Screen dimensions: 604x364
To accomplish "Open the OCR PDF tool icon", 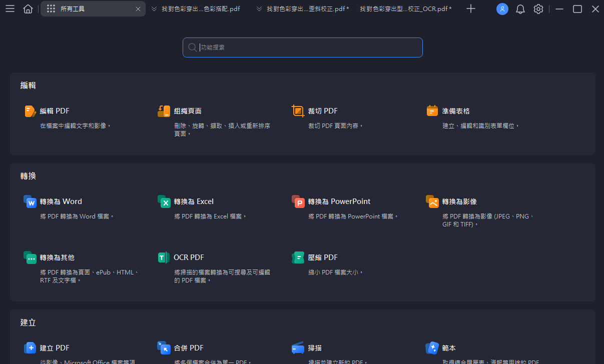I will [x=164, y=257].
